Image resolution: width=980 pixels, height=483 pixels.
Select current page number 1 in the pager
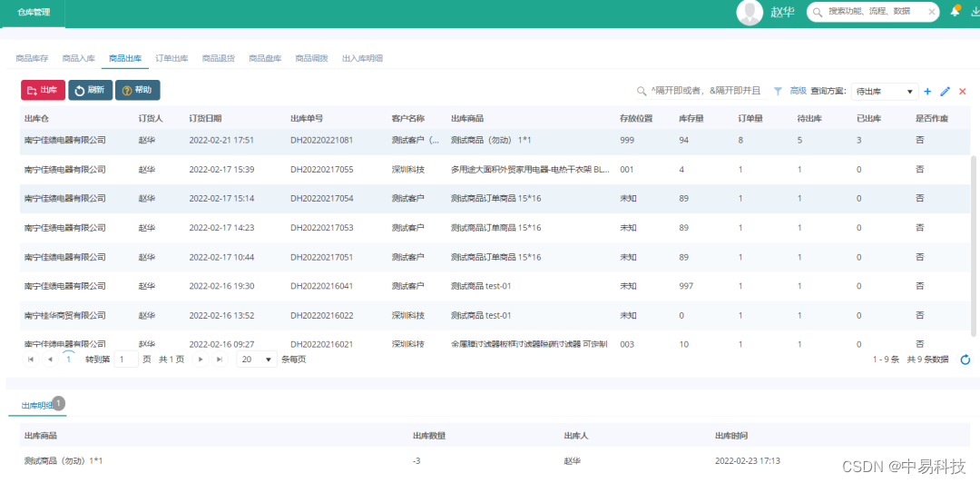69,360
